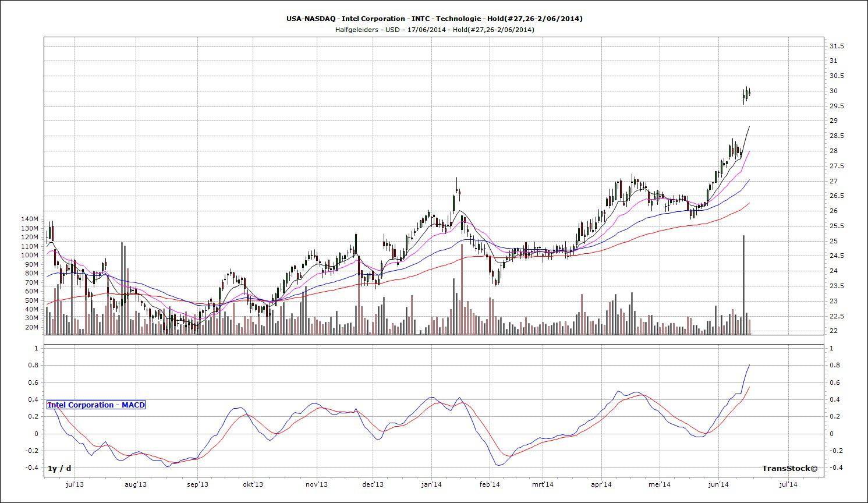Select the 22 price axis label
The image size is (868, 503).
834,331
